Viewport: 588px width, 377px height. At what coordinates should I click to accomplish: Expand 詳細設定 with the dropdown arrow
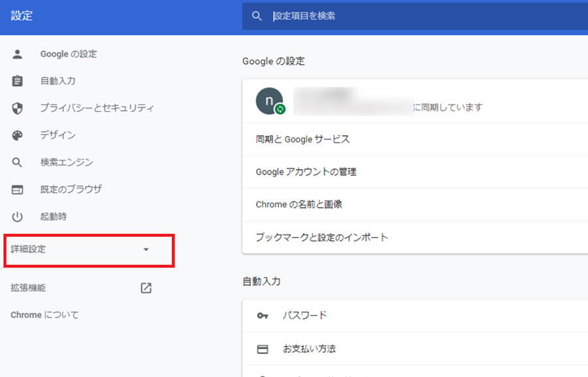(x=146, y=250)
